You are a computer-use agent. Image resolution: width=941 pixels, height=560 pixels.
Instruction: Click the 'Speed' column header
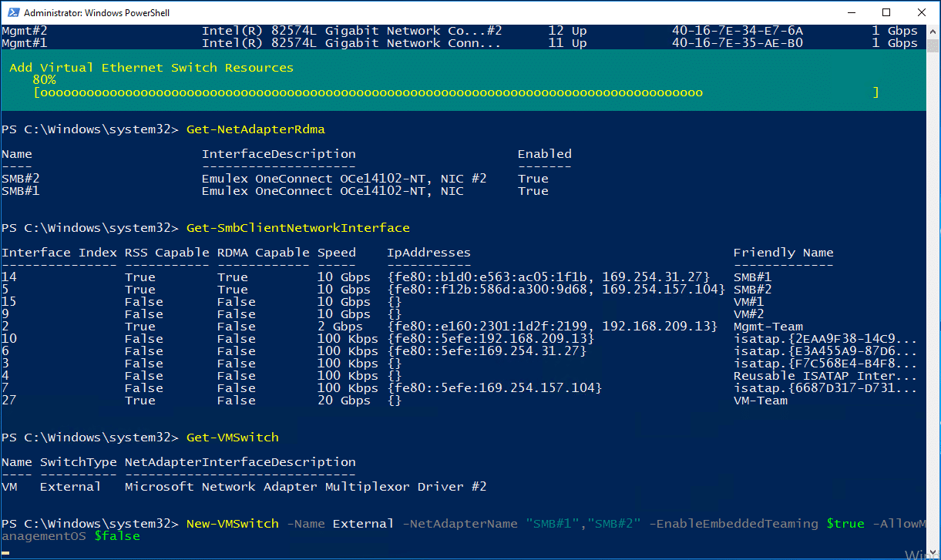337,253
